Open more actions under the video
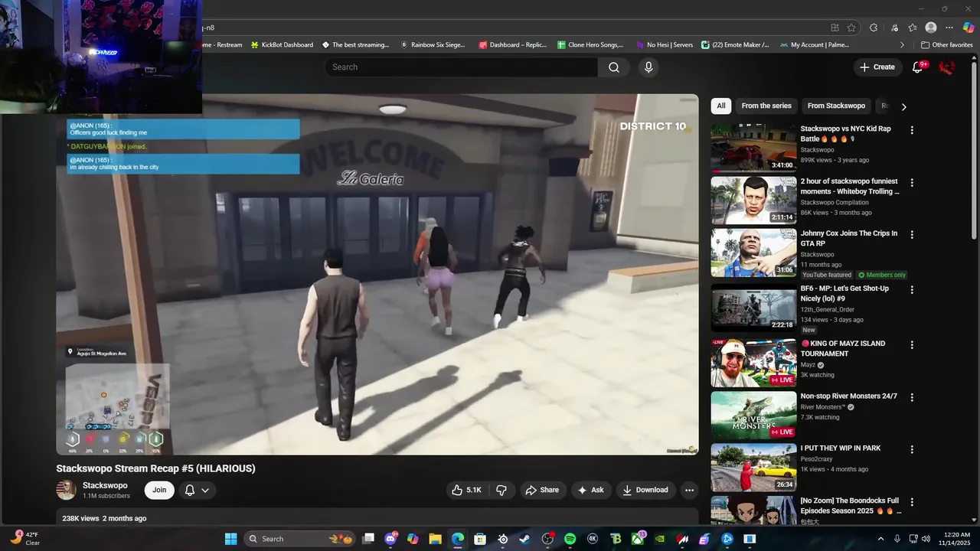980x551 pixels. click(689, 490)
